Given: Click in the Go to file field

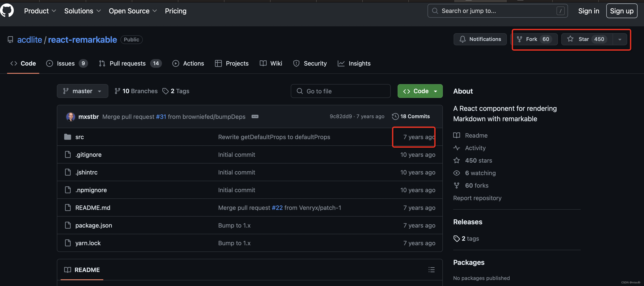Looking at the screenshot, I should (x=341, y=91).
